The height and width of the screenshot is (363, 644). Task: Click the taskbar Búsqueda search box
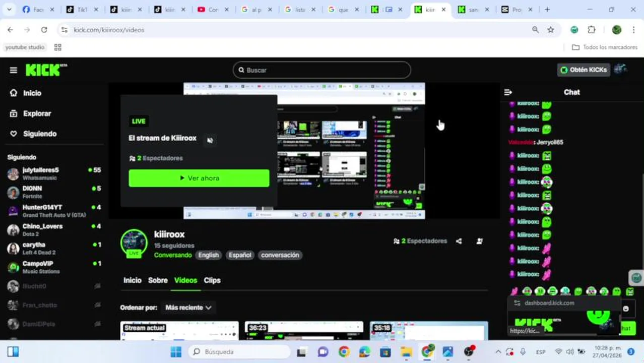[239, 352]
